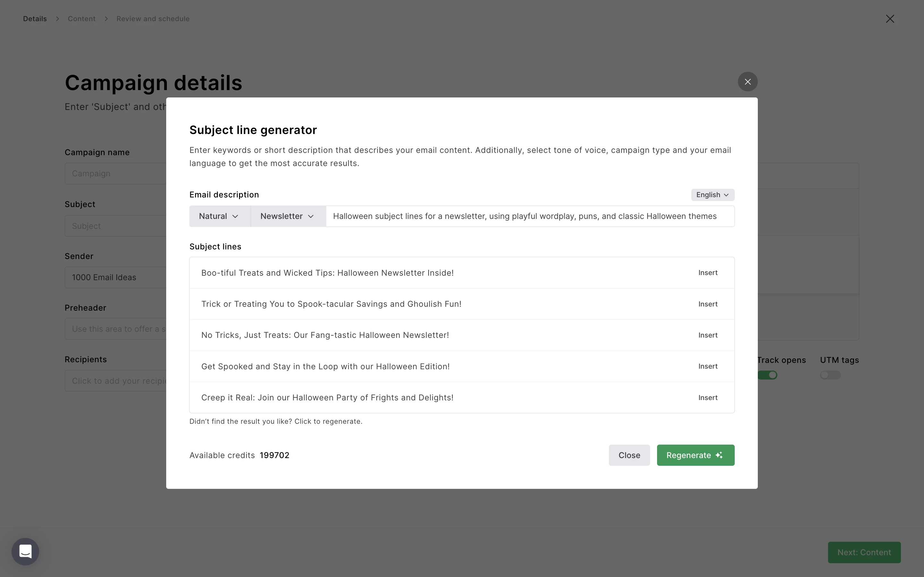This screenshot has width=924, height=577.
Task: Select the Details breadcrumb step
Action: 35,19
